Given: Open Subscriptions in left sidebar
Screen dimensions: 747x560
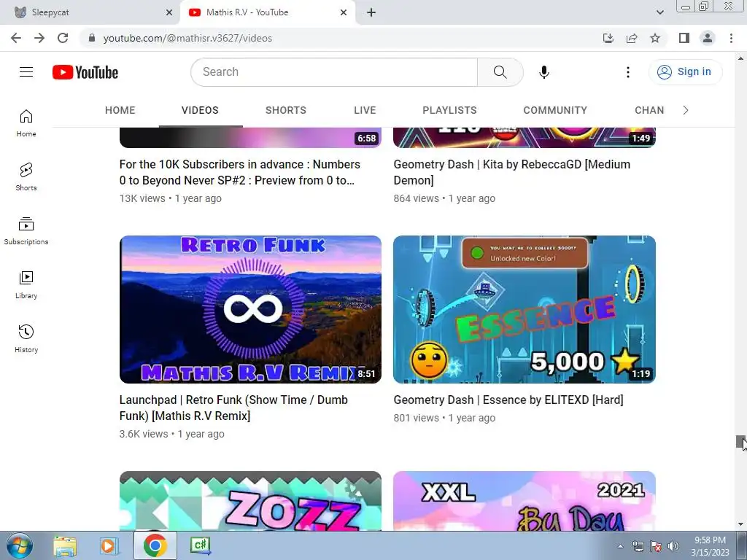Looking at the screenshot, I should point(26,230).
